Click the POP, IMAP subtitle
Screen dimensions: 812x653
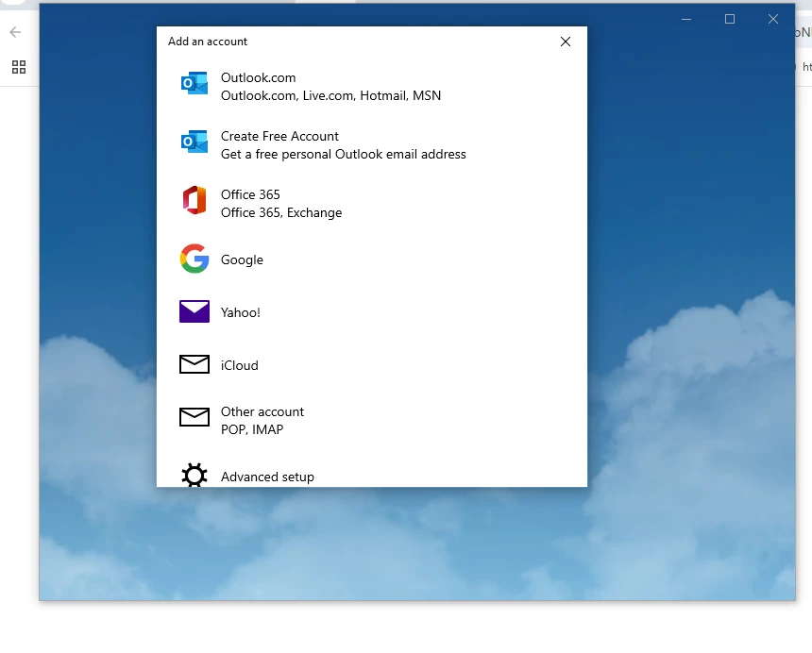pos(252,430)
